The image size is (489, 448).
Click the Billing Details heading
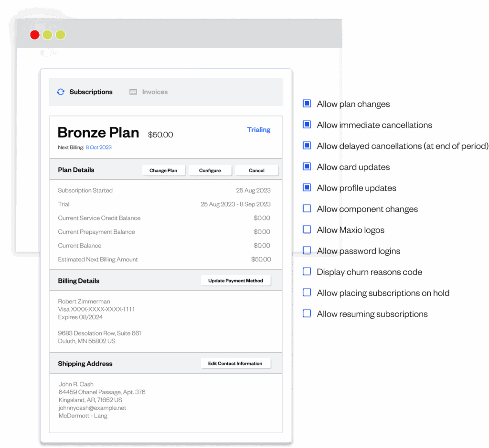79,281
